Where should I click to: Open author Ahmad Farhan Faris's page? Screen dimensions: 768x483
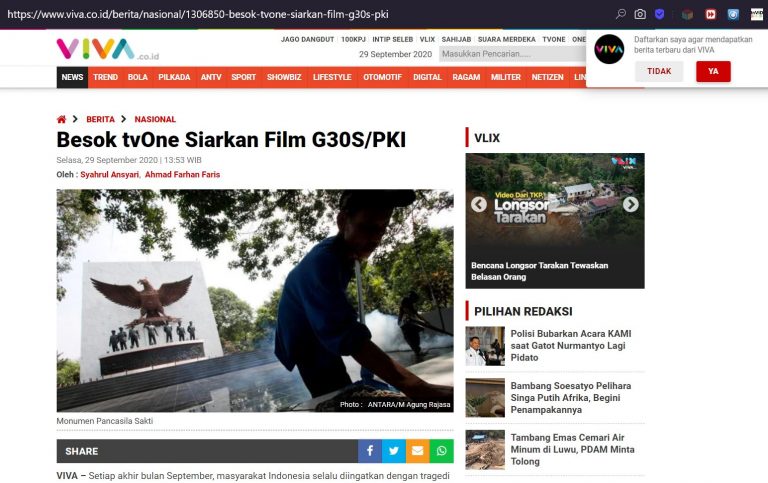[182, 174]
